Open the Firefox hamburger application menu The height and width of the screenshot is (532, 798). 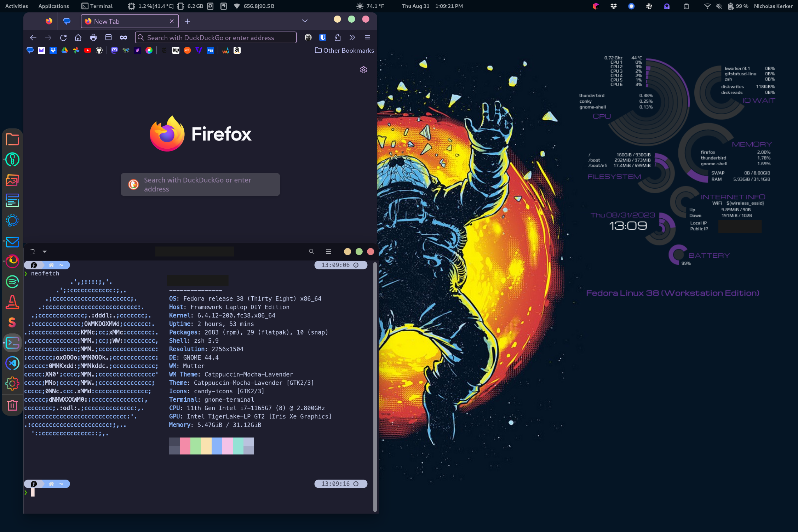pos(367,38)
